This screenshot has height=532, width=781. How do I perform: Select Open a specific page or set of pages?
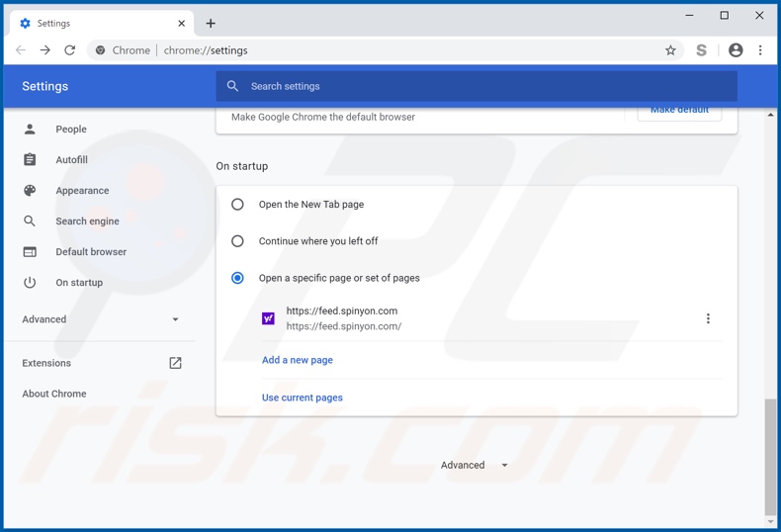click(x=237, y=278)
